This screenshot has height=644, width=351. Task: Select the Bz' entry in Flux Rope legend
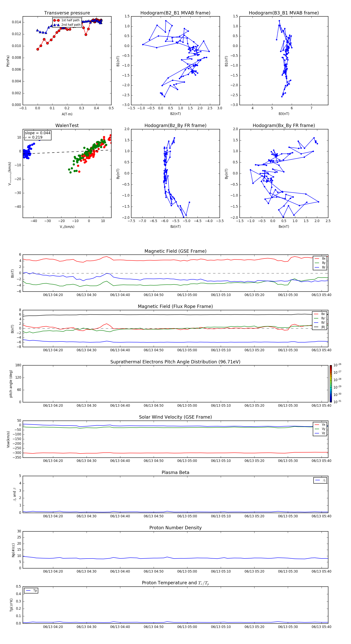[320, 323]
